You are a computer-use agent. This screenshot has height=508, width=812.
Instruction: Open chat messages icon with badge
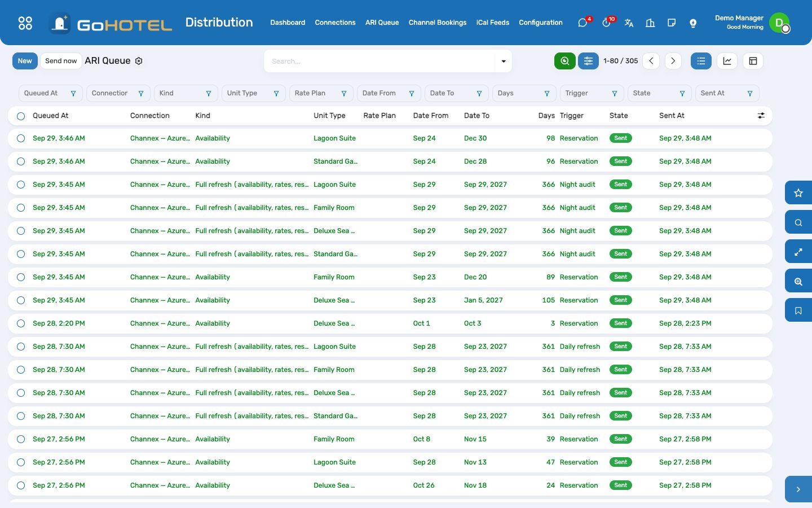tap(583, 23)
